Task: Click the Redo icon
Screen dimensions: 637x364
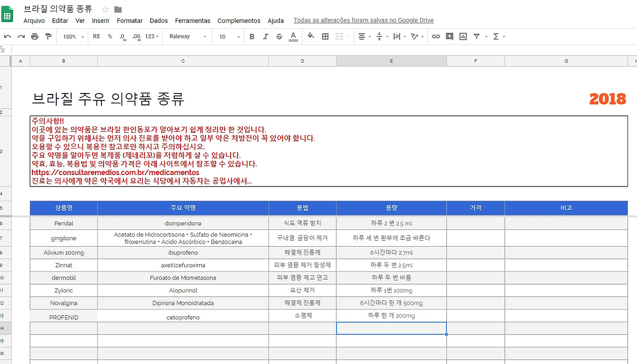Action: (21, 36)
